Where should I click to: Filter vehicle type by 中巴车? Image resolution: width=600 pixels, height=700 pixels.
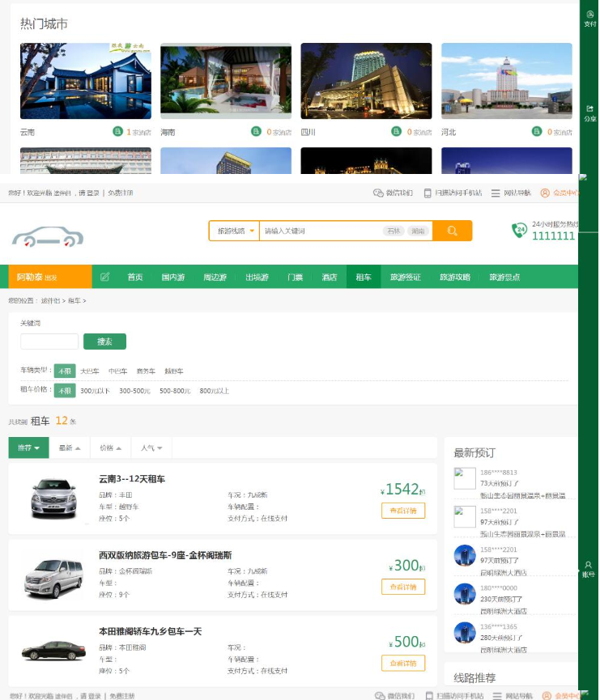click(x=118, y=371)
